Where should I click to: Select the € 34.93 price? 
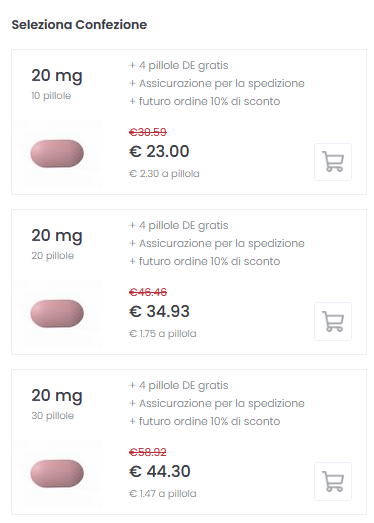[159, 311]
